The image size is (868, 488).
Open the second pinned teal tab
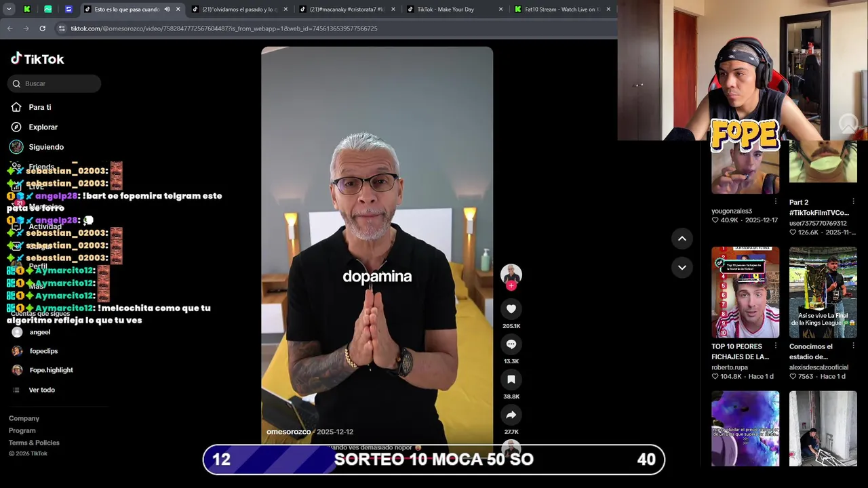click(47, 9)
